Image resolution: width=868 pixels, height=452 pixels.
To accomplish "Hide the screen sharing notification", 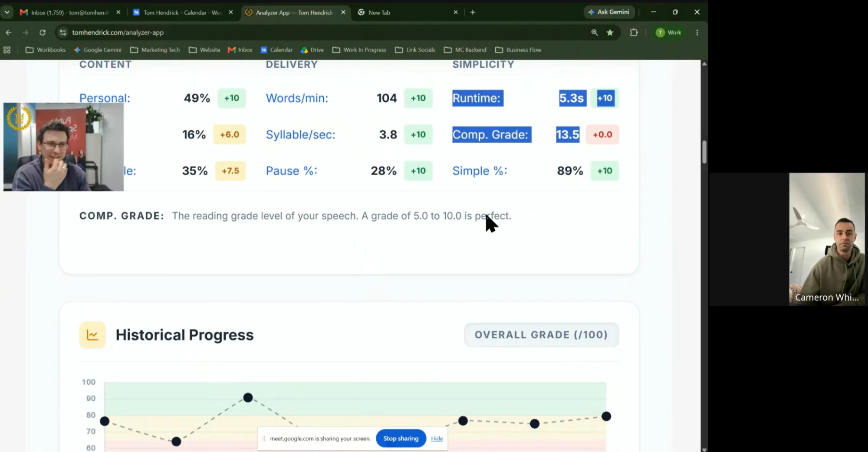I will click(x=437, y=439).
